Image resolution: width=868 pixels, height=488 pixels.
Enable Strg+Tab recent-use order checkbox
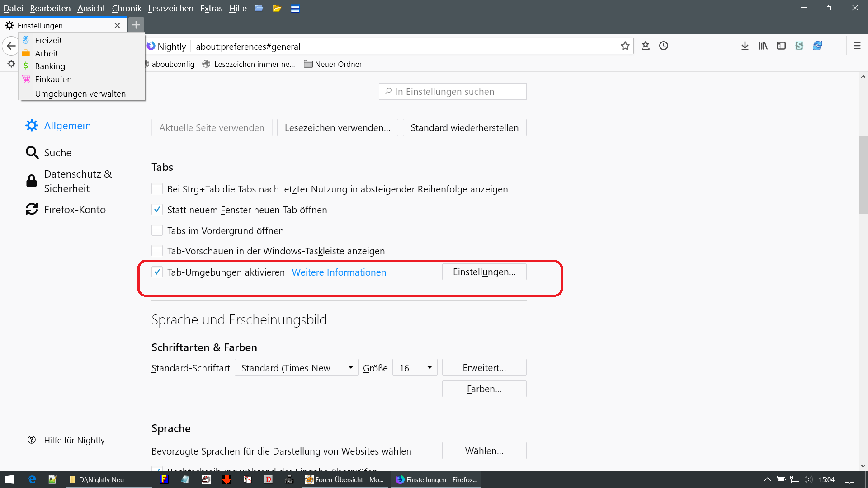point(157,189)
